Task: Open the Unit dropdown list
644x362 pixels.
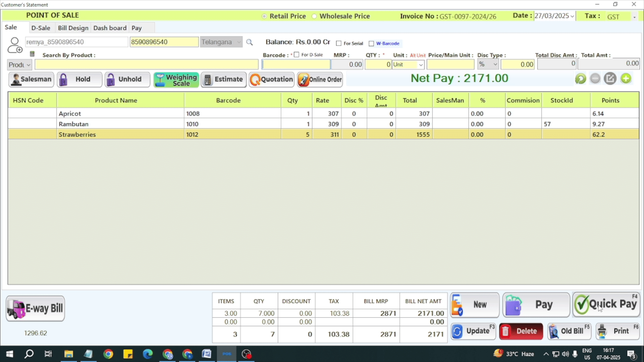Action: pos(421,65)
